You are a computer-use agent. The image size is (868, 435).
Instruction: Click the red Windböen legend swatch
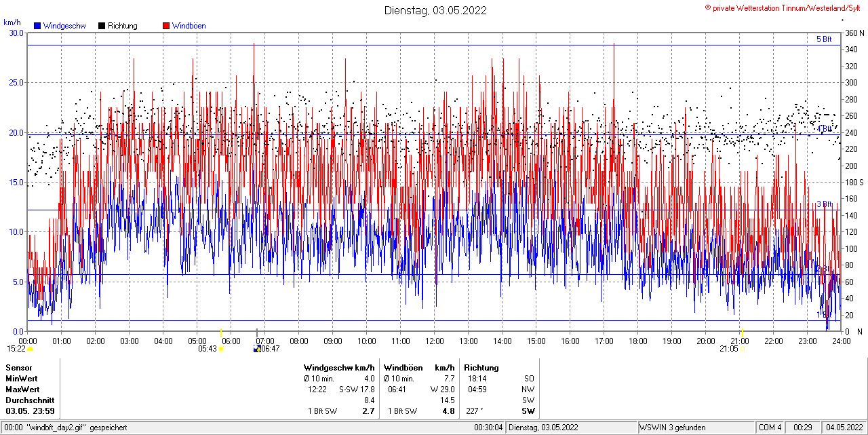(166, 26)
